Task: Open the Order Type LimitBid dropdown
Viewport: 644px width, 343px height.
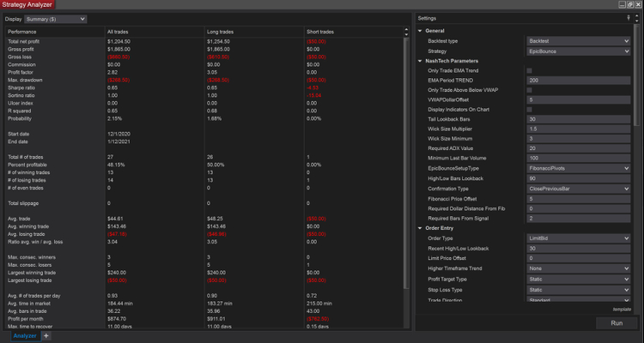Action: (578, 238)
